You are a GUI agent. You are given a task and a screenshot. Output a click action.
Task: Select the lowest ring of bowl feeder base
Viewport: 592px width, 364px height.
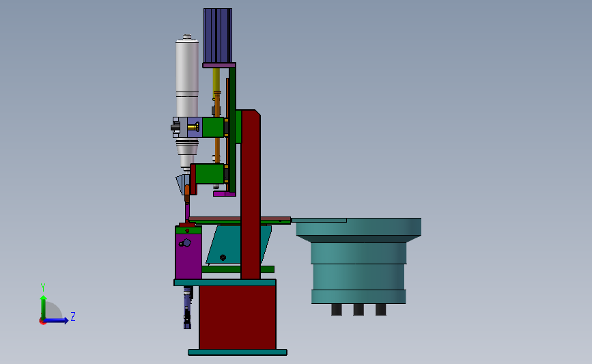358,297
